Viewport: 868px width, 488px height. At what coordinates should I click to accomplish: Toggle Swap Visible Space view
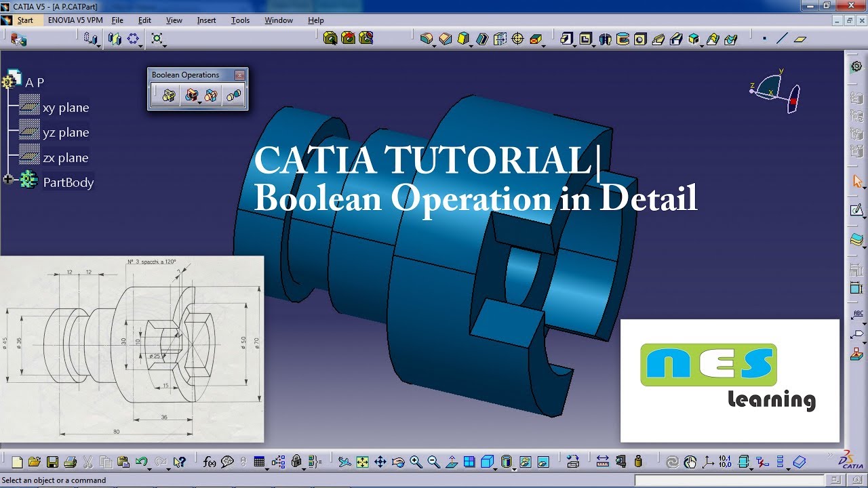coord(542,462)
